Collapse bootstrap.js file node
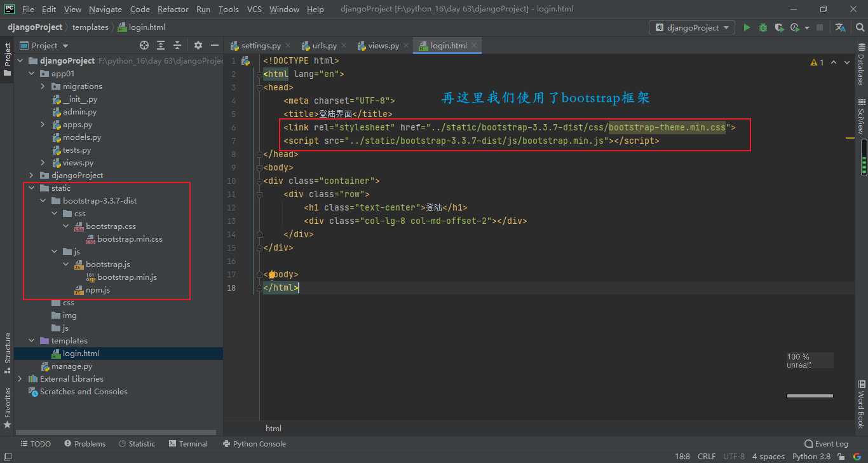This screenshot has width=868, height=463. (x=66, y=265)
